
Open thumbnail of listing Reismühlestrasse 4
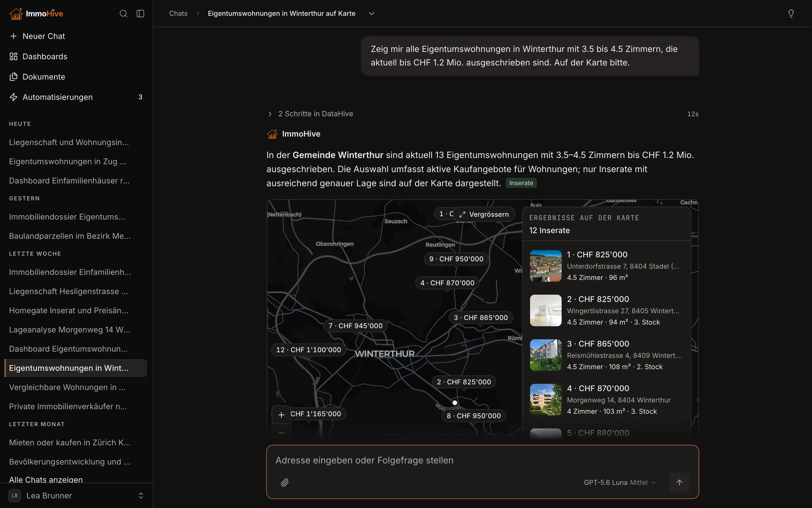click(x=546, y=355)
